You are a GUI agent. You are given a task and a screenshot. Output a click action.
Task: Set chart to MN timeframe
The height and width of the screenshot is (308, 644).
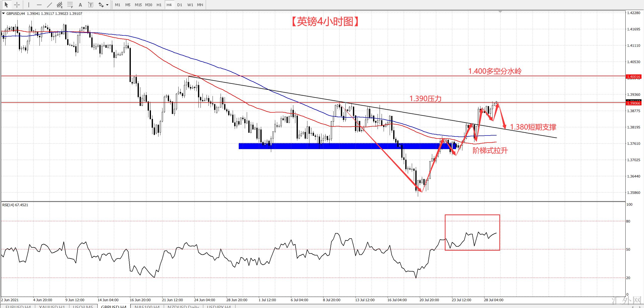[200, 5]
